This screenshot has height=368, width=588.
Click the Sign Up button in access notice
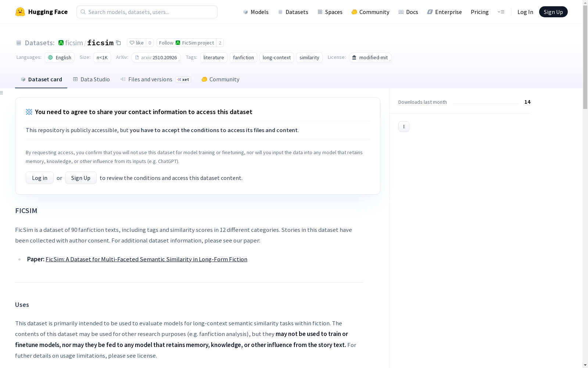point(81,178)
